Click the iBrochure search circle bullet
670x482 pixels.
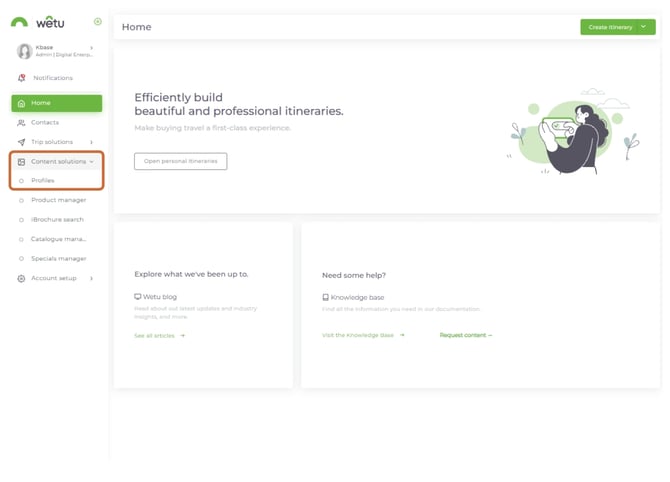pos(21,220)
